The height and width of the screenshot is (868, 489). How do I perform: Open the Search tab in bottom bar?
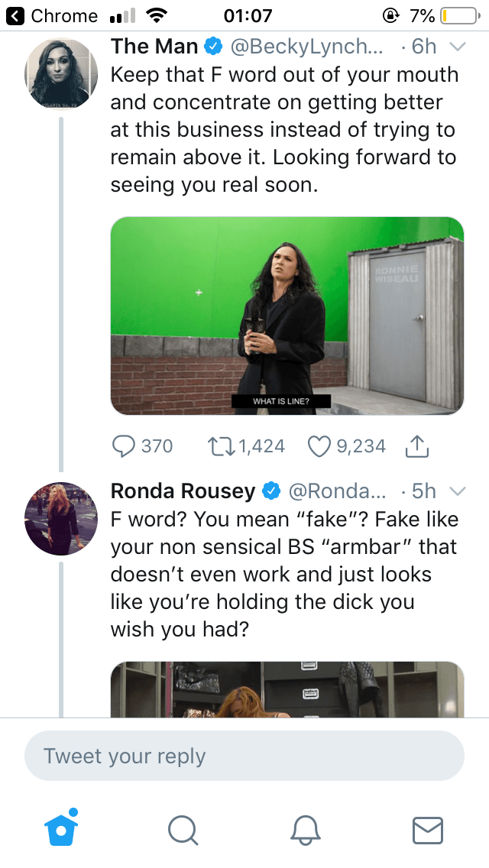click(x=183, y=829)
